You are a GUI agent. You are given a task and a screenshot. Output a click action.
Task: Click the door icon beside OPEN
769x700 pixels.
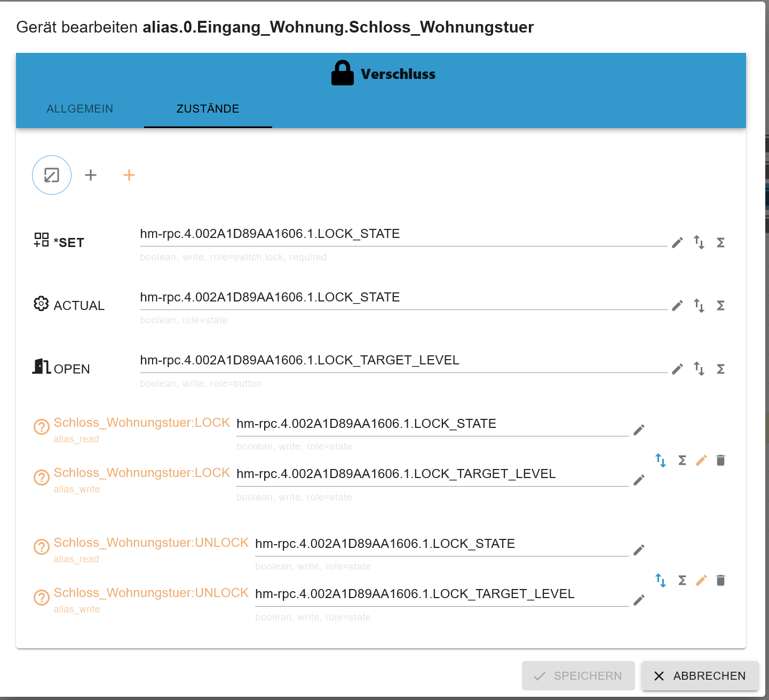pyautogui.click(x=41, y=367)
